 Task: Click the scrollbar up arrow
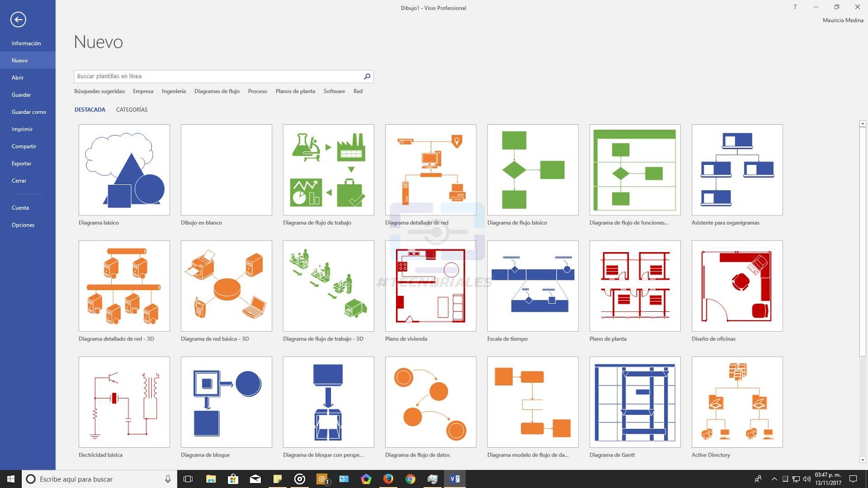pyautogui.click(x=863, y=124)
